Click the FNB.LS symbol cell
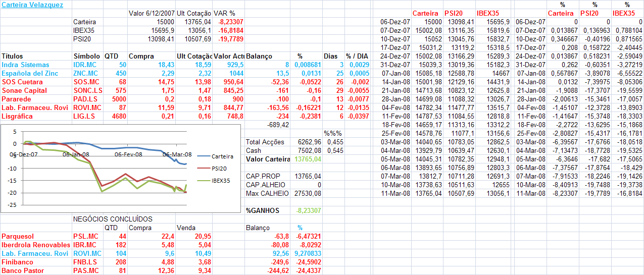 point(85,262)
